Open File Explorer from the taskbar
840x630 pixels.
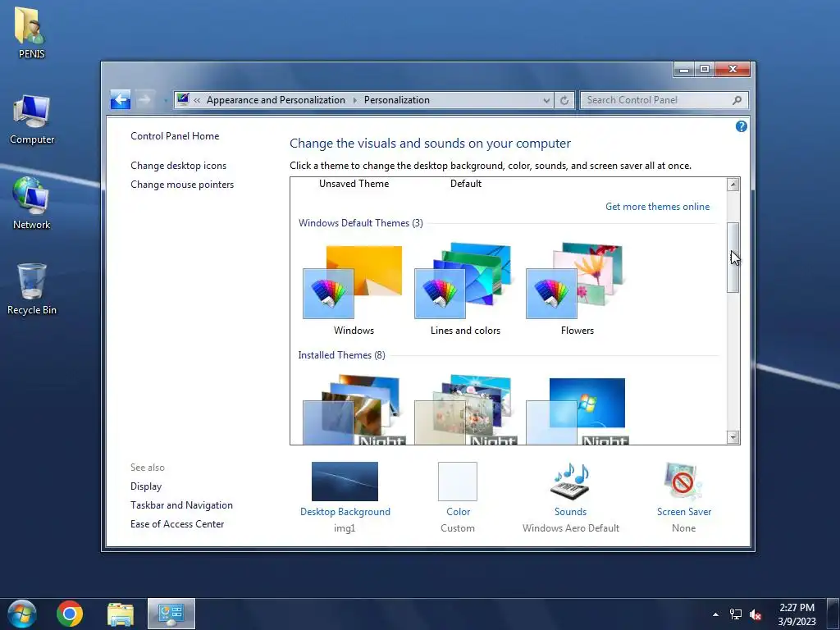click(x=121, y=614)
